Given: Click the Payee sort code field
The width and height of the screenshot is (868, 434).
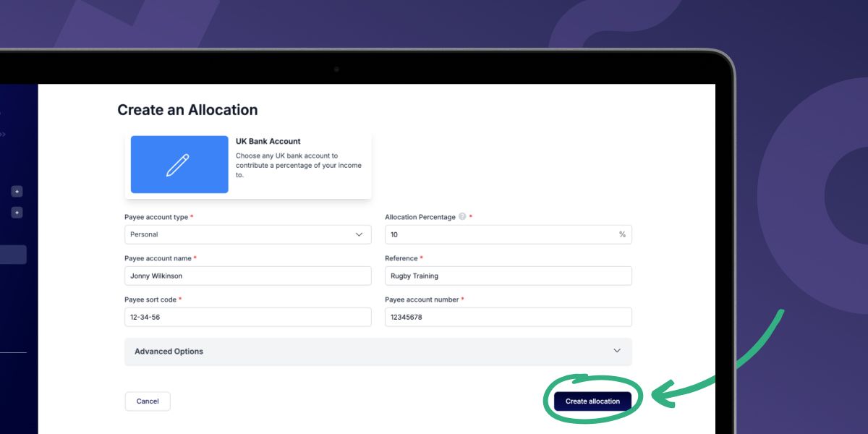Looking at the screenshot, I should (x=247, y=317).
